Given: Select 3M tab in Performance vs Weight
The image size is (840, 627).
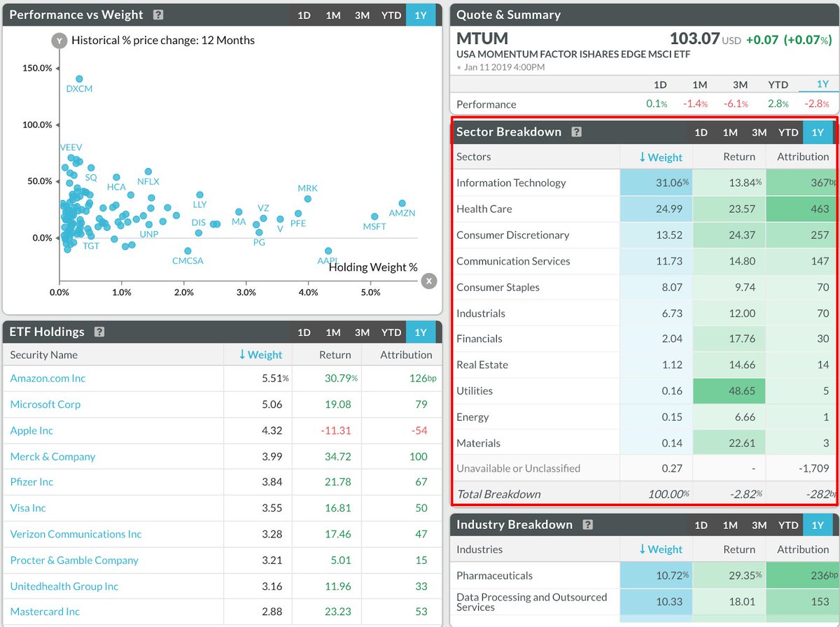Looking at the screenshot, I should (362, 15).
